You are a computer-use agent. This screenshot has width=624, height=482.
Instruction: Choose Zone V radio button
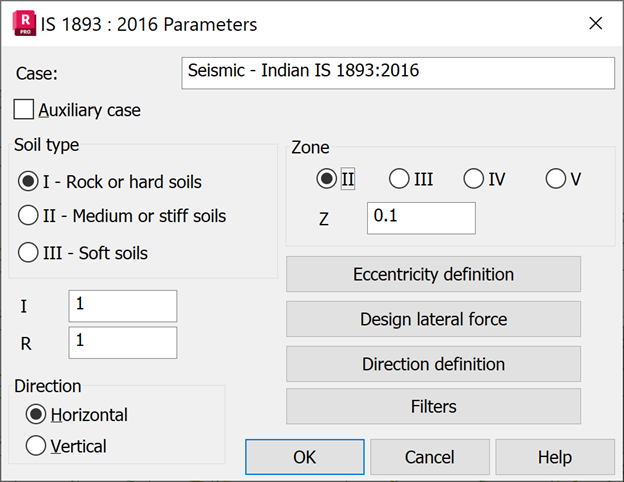tap(556, 180)
